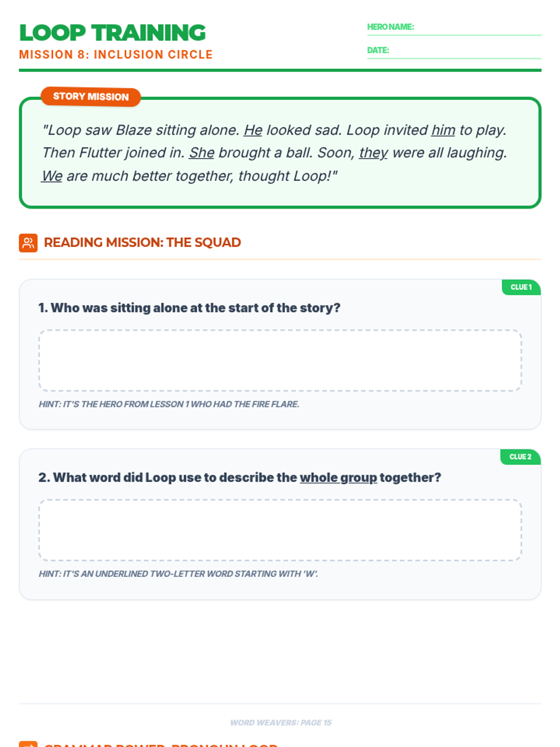Click the underlined word him in story
560x747 pixels.
click(443, 130)
